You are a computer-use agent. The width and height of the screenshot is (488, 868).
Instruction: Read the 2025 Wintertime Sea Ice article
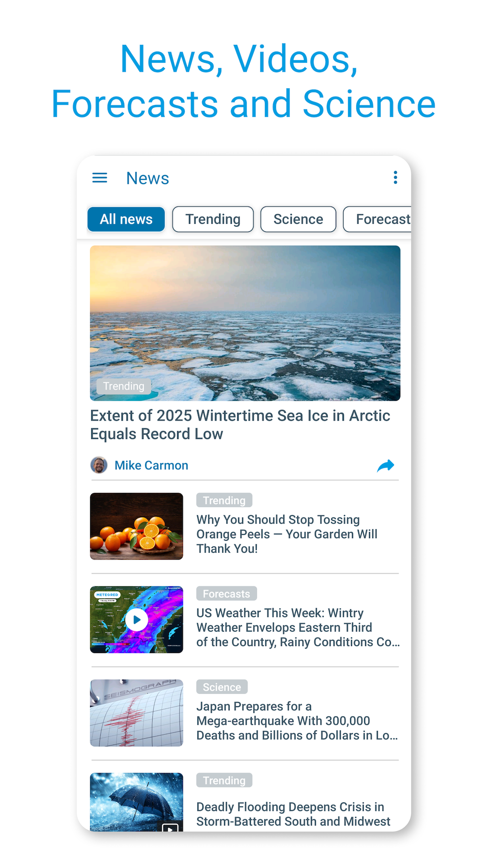240,425
